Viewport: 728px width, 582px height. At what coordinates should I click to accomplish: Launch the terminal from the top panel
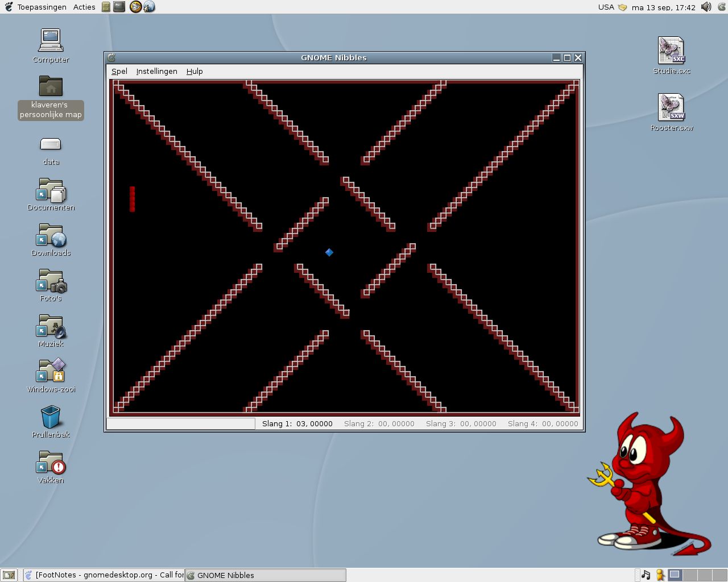click(119, 7)
